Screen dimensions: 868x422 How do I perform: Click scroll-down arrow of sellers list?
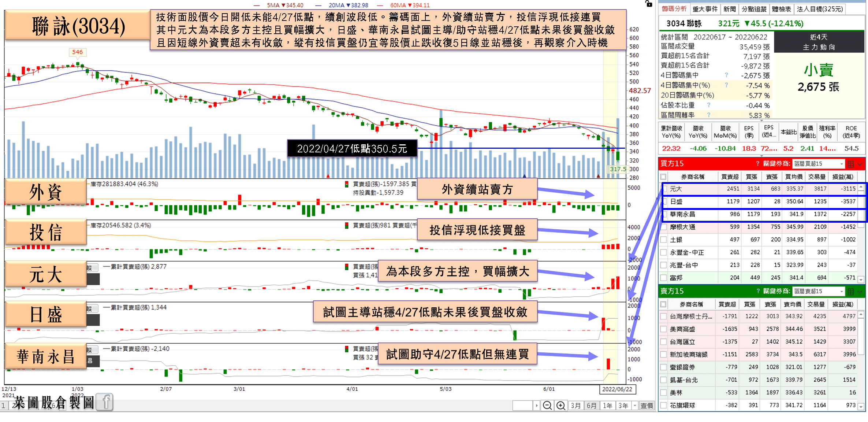point(861,407)
